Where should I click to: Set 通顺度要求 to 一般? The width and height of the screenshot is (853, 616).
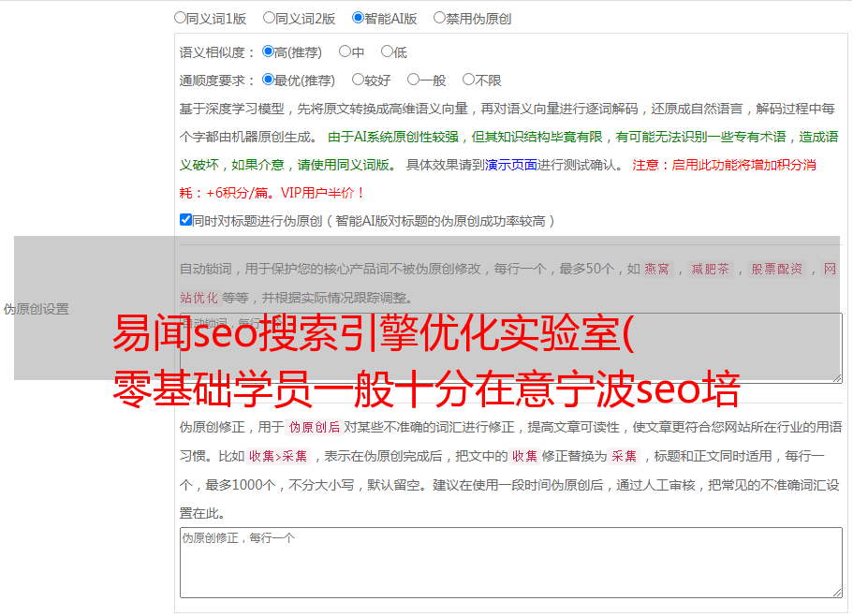pyautogui.click(x=414, y=80)
